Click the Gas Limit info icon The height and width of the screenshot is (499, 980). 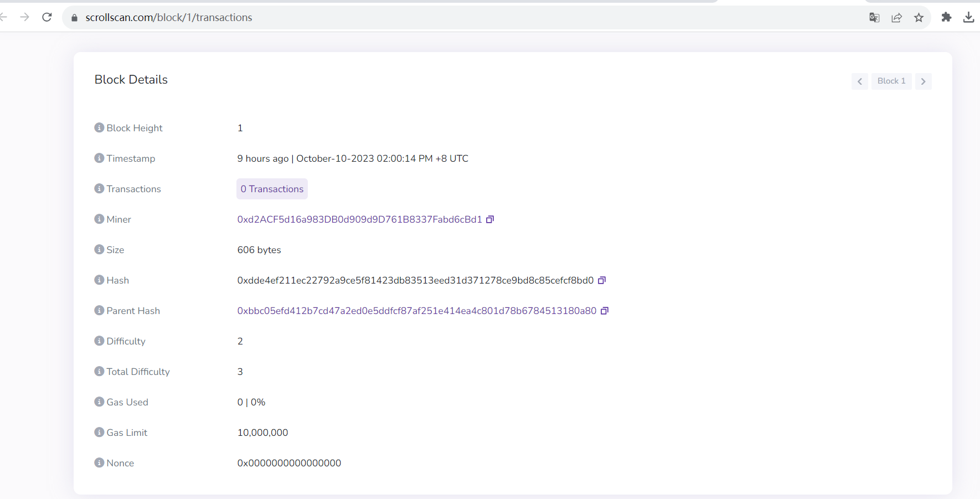click(x=99, y=433)
